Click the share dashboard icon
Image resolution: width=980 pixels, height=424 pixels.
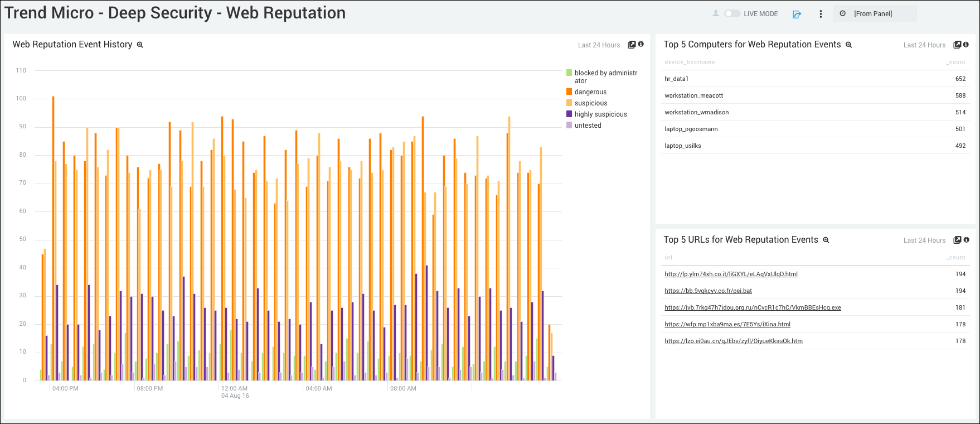tap(797, 14)
